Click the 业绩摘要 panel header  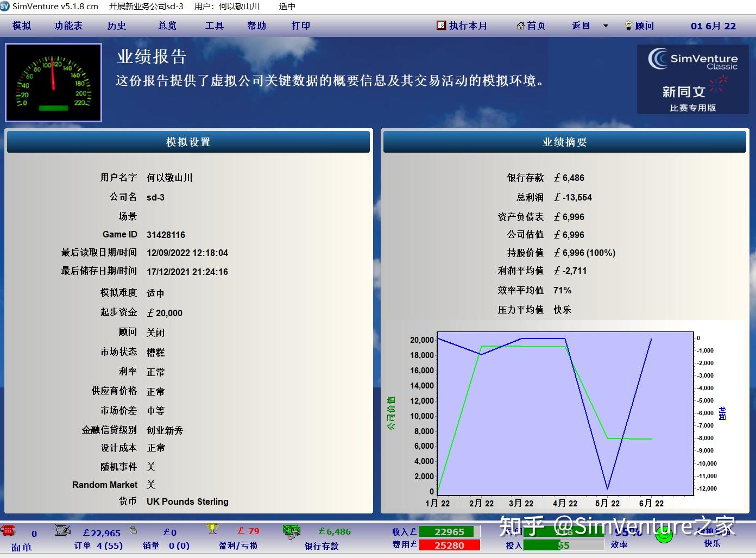(x=565, y=142)
